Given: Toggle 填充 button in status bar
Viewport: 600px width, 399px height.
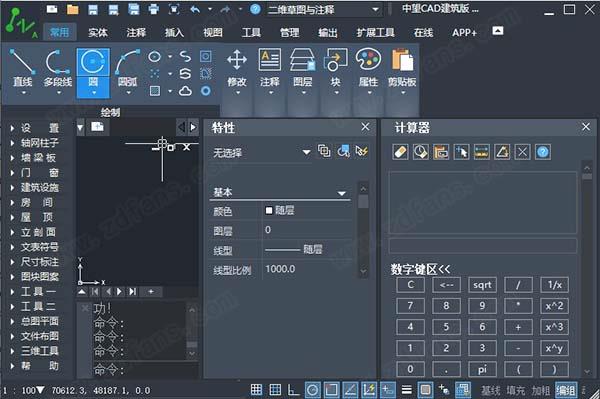Looking at the screenshot, I should 515,390.
